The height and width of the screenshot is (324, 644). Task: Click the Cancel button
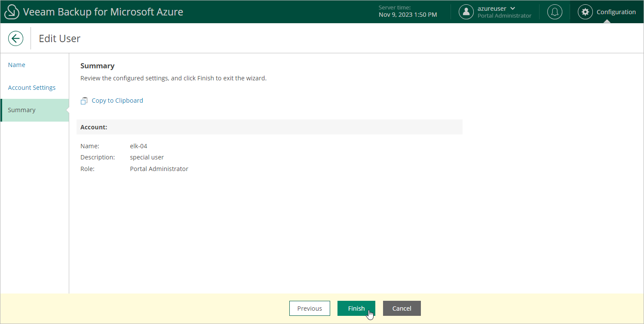pyautogui.click(x=402, y=309)
